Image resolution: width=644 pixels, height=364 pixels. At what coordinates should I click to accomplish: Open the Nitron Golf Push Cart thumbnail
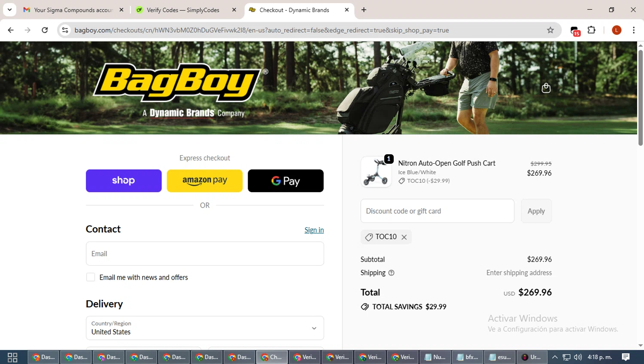tap(376, 171)
